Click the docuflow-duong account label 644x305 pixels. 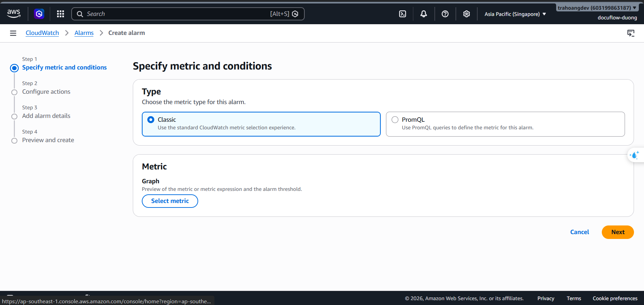[x=617, y=18]
